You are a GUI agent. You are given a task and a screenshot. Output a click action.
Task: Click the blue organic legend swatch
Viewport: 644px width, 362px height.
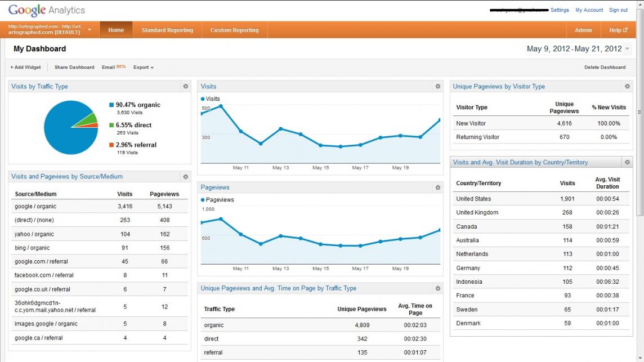tap(111, 105)
